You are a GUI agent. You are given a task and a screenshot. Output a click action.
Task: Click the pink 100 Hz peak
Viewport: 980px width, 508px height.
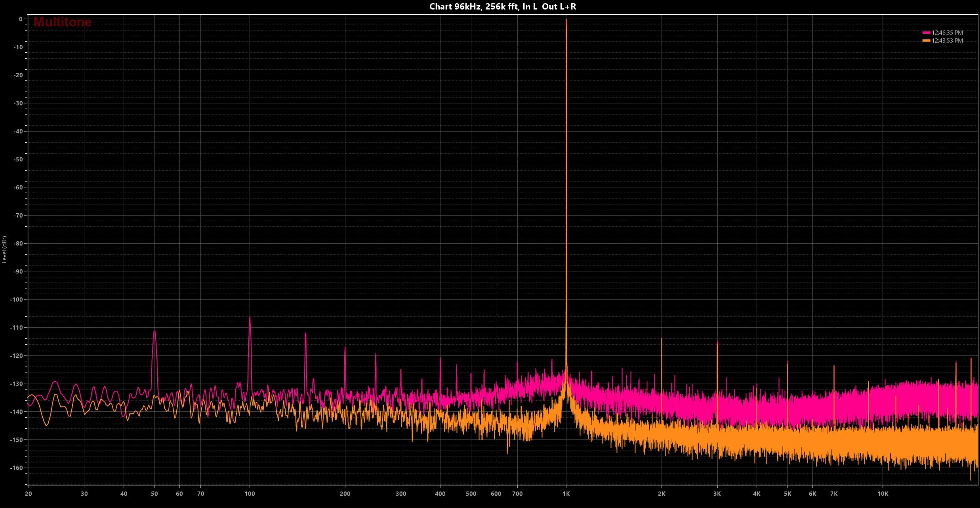[250, 318]
